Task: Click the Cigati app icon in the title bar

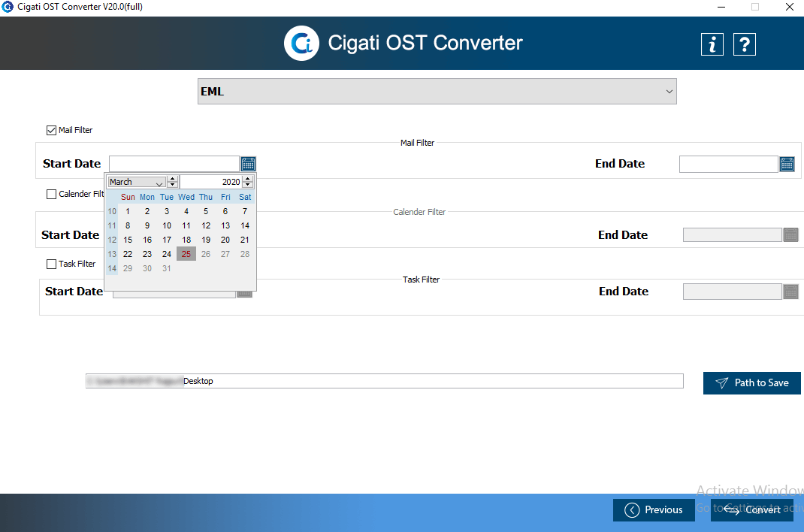Action: tap(8, 7)
